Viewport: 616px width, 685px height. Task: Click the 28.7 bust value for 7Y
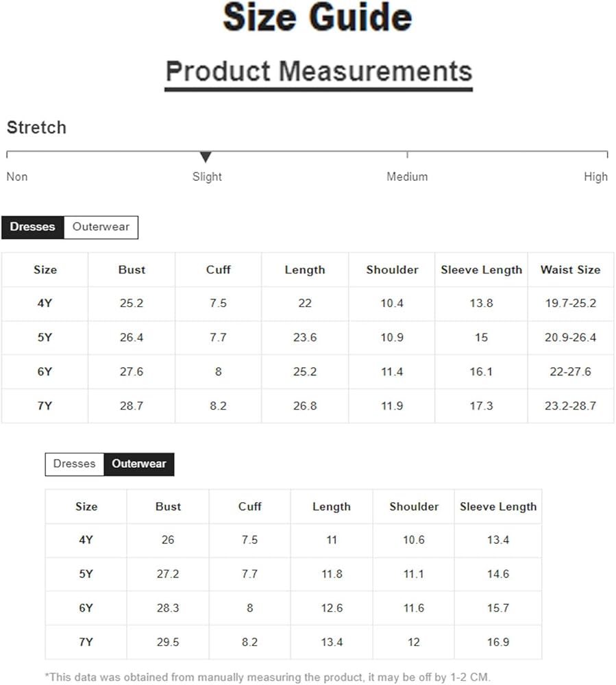[132, 406]
